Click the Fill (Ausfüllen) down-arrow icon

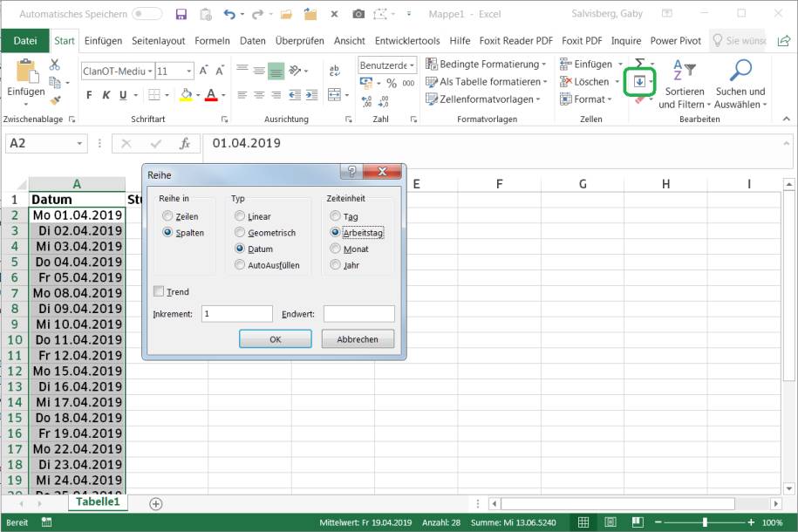[x=640, y=82]
